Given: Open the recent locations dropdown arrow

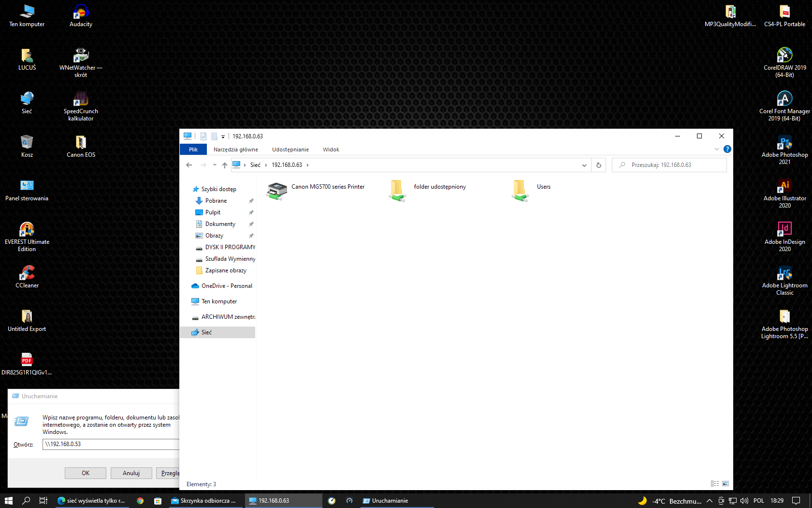Looking at the screenshot, I should [x=215, y=165].
